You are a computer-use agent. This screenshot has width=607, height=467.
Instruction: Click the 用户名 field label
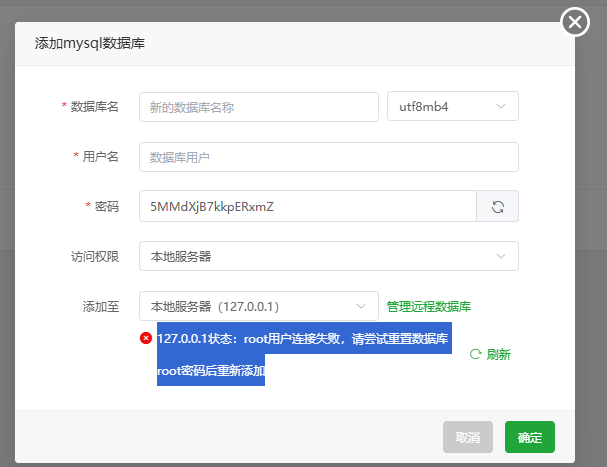coord(101,156)
